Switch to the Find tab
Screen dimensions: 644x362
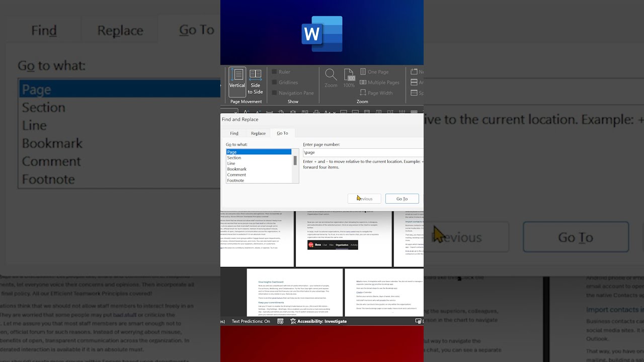(234, 133)
